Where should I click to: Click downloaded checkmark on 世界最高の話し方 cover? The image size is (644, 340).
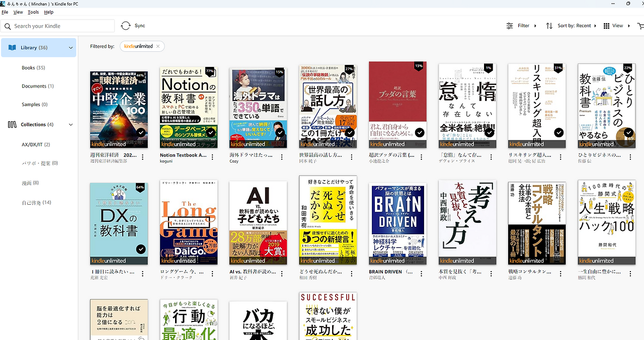(x=350, y=133)
